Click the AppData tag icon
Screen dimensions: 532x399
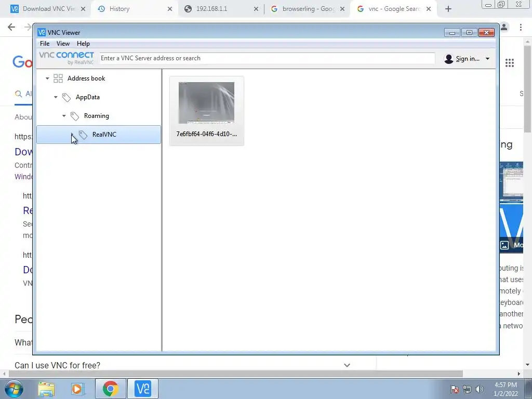pos(66,97)
